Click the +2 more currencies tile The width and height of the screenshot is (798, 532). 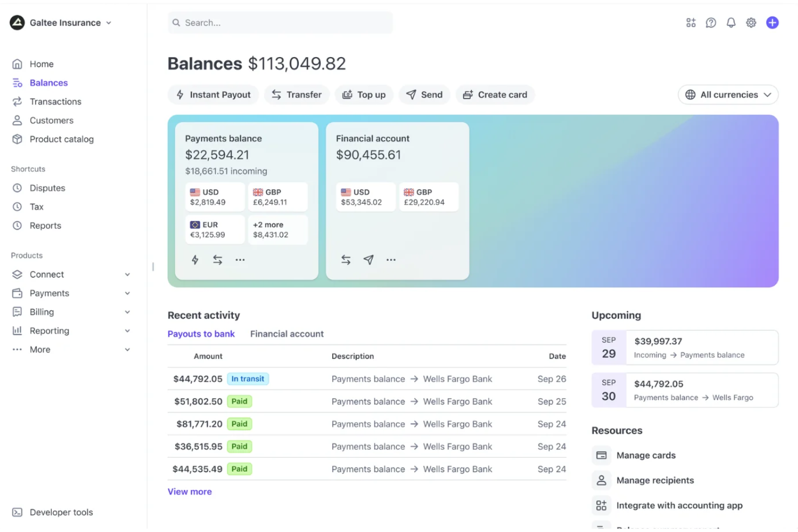pos(278,230)
